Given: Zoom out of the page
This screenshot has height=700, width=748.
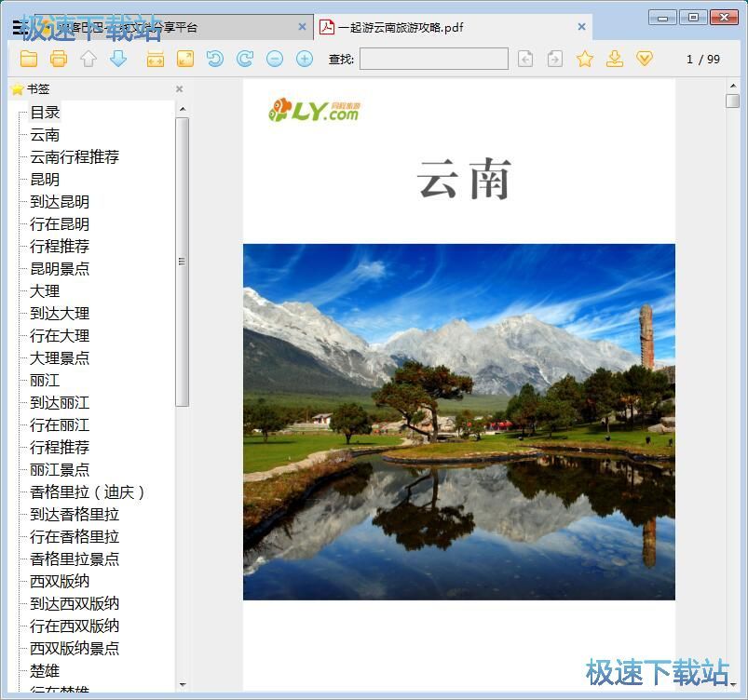Looking at the screenshot, I should [274, 59].
